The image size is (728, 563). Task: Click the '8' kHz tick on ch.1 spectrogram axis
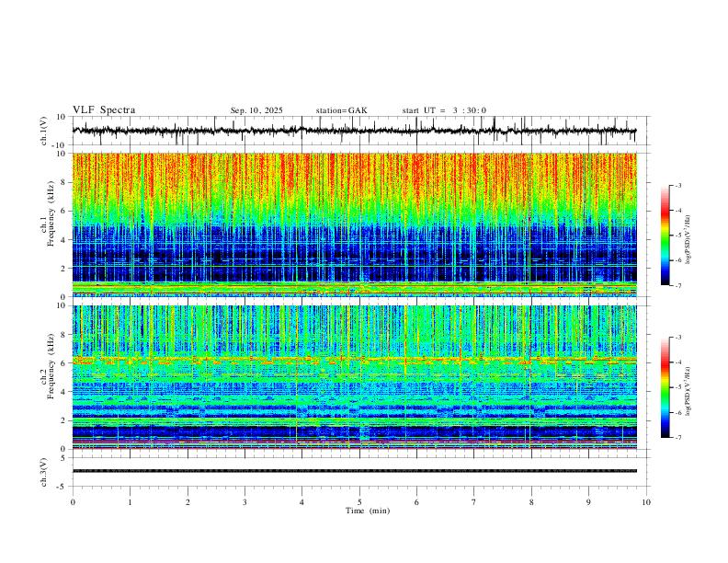click(x=63, y=182)
